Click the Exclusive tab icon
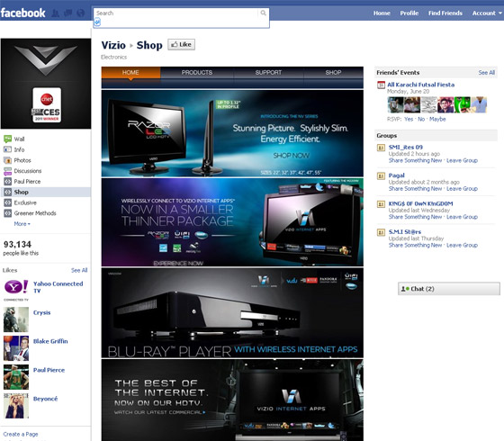The width and height of the screenshot is (504, 441). pos(7,202)
